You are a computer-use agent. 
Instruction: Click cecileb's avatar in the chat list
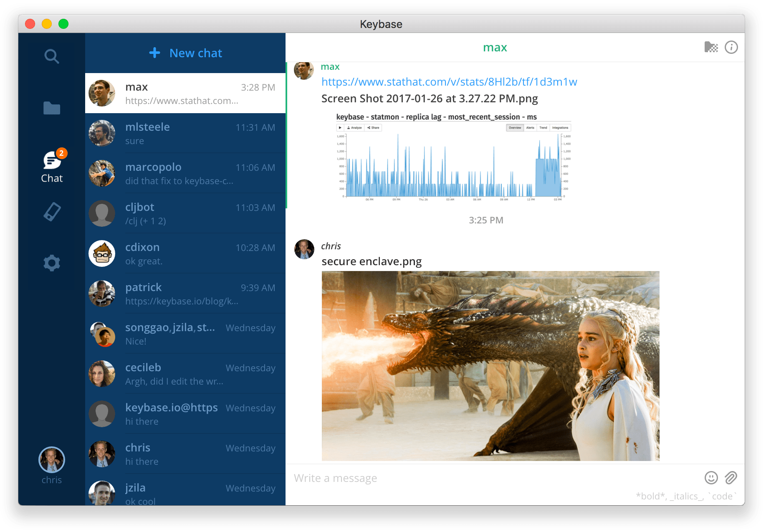102,374
